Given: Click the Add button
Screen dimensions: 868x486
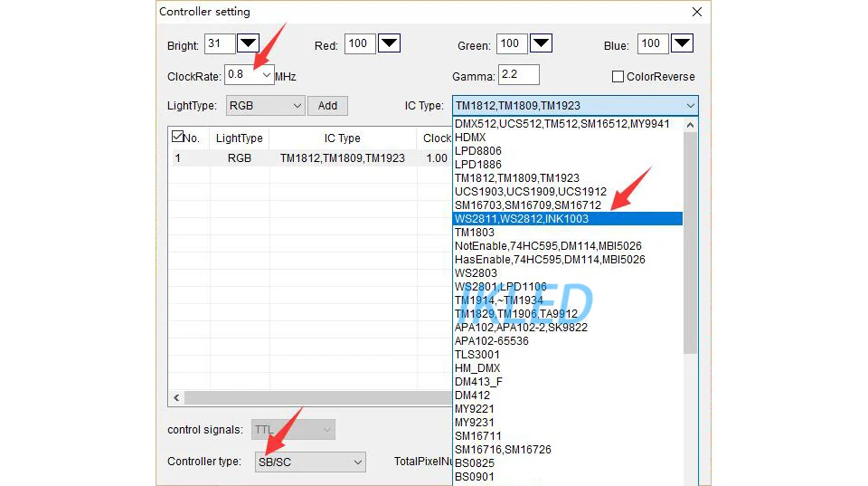Looking at the screenshot, I should tap(327, 105).
